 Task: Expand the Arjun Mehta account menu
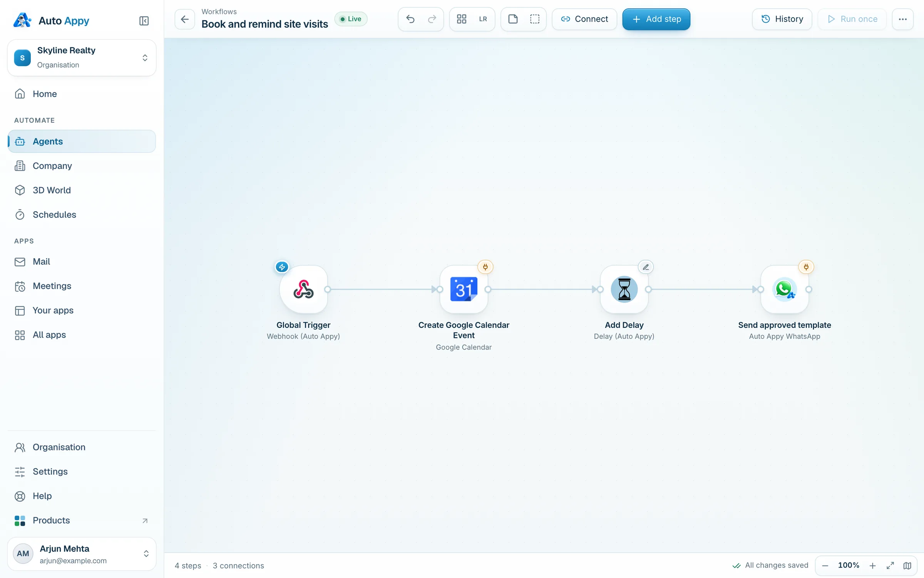[x=82, y=554]
